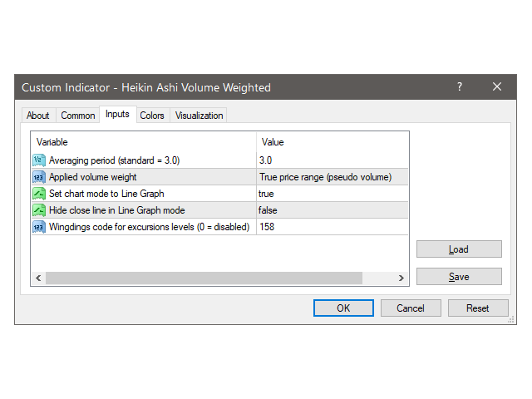Click the left scroll arrow of the list
This screenshot has width=532, height=399.
38,278
